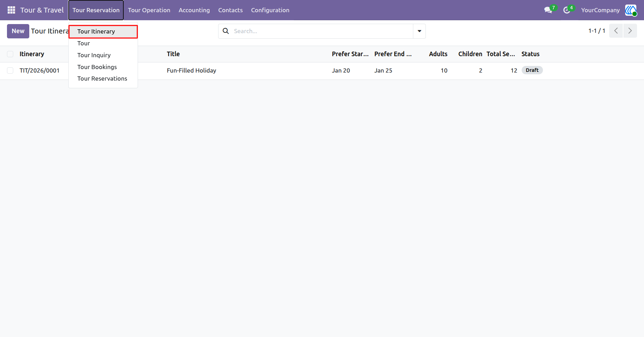Open the conversations messages icon

point(548,10)
